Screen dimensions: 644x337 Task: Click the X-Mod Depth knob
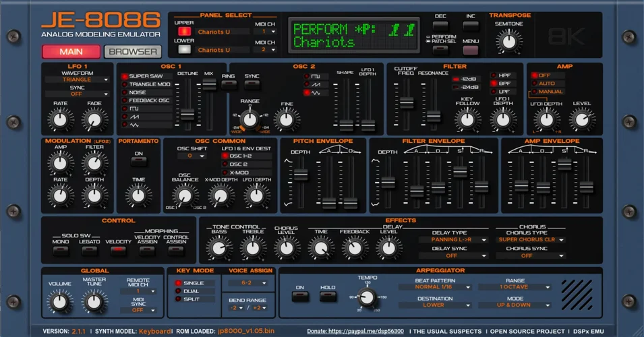pos(221,195)
